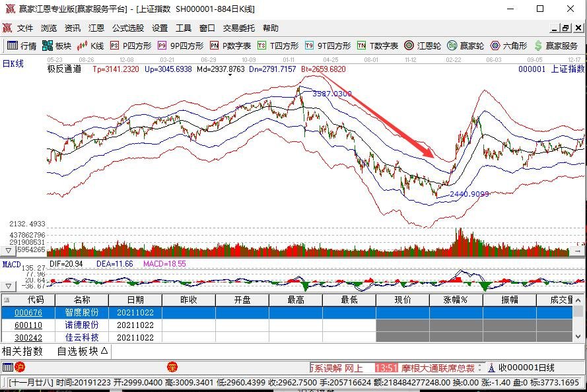This screenshot has width=587, height=392.
Task: Expand the volume panel dropdown triangle
Action: (x=8, y=250)
